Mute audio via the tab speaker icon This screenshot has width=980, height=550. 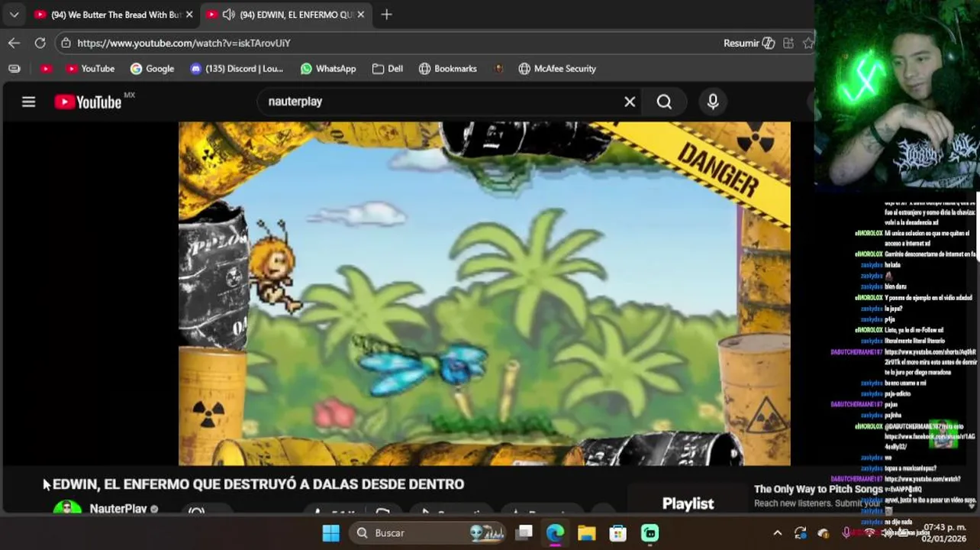(x=228, y=15)
